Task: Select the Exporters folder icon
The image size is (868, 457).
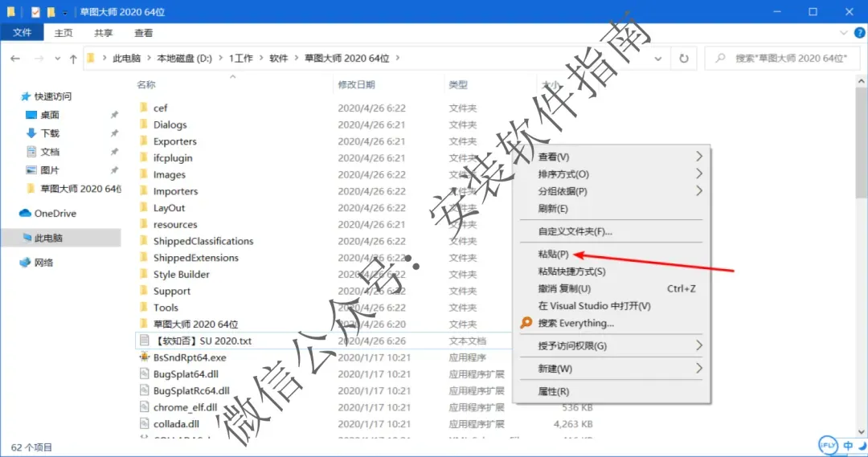Action: coord(144,141)
